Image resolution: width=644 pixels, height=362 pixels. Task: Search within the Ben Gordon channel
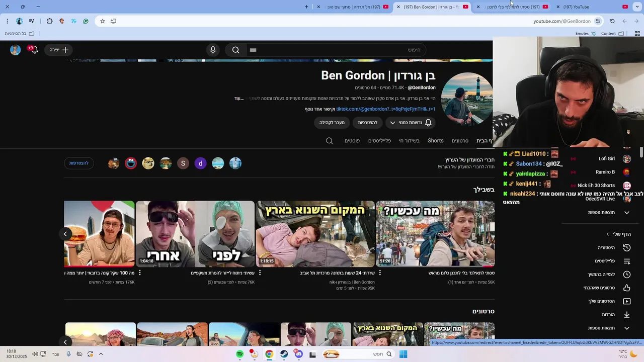tap(330, 141)
